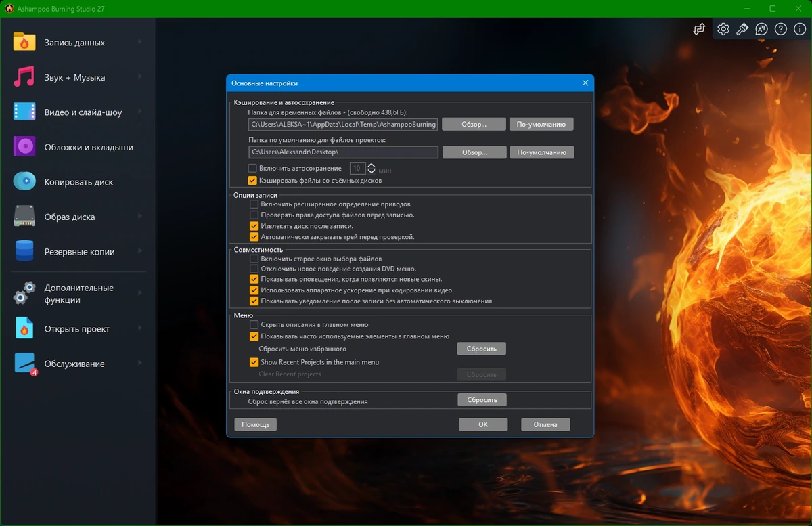Expand the Дополнительные функции submenu arrow
The width and height of the screenshot is (812, 526).
(x=140, y=293)
